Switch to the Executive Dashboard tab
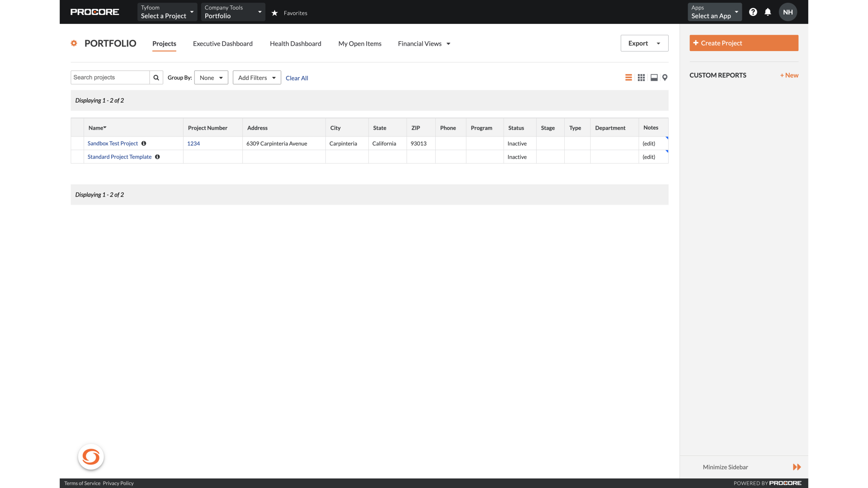The height and width of the screenshot is (488, 868). [x=222, y=43]
